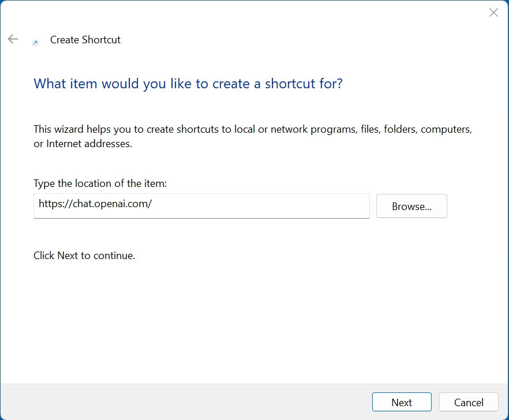Image resolution: width=509 pixels, height=420 pixels.
Task: Close the Create Shortcut window
Action: point(493,12)
